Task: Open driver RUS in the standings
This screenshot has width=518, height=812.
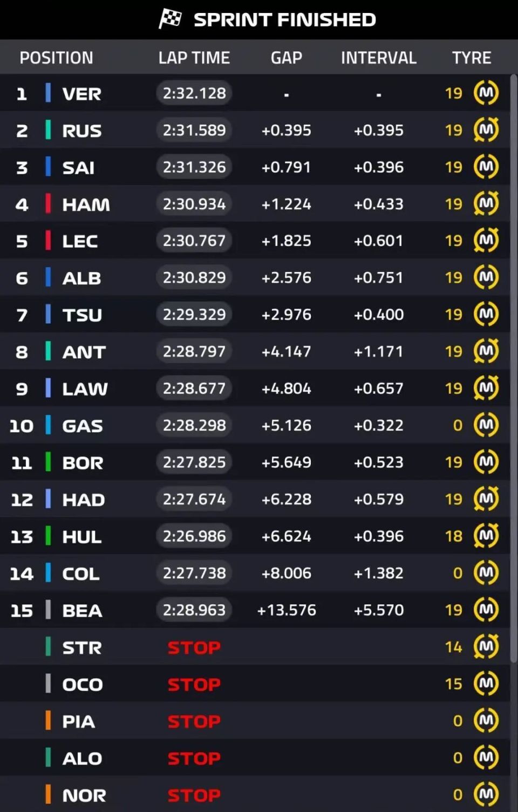Action: (x=81, y=131)
